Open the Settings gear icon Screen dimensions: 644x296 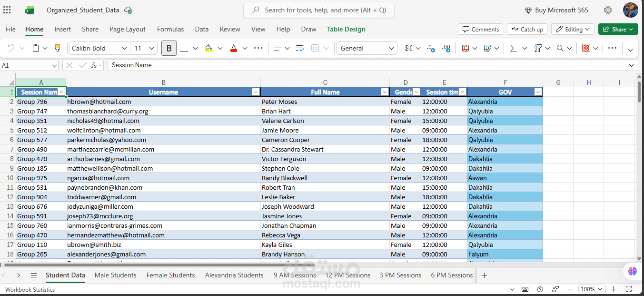pos(608,10)
